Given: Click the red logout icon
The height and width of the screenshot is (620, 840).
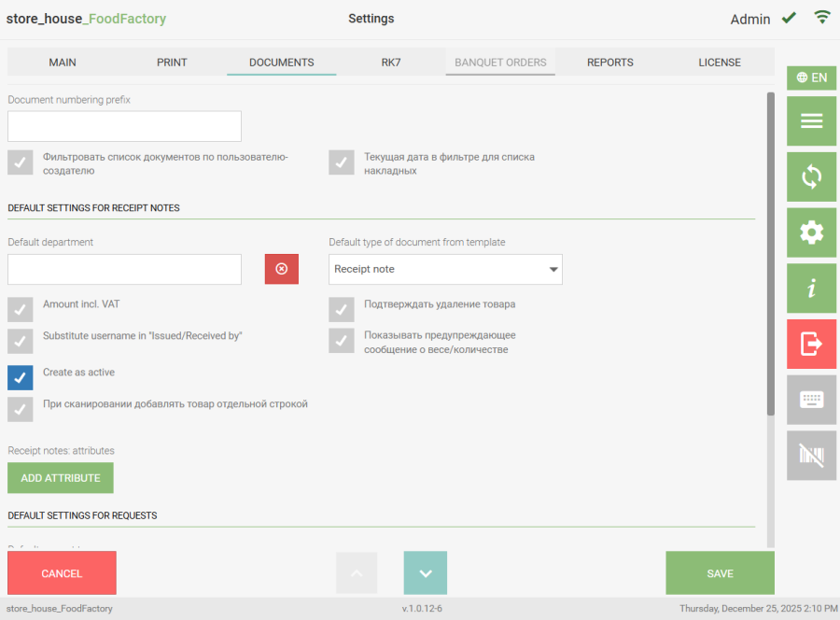Looking at the screenshot, I should [811, 344].
